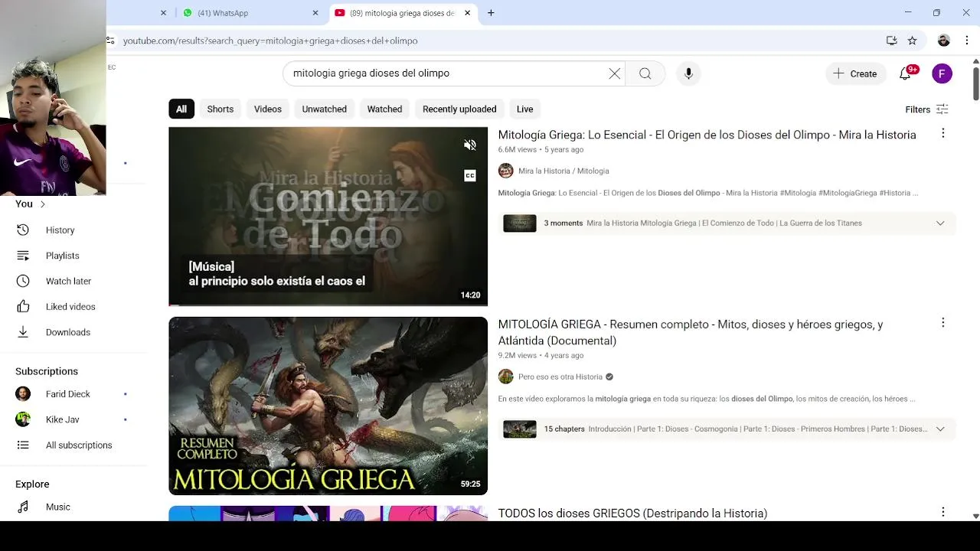This screenshot has width=980, height=551.
Task: Clear the search box with the X icon
Action: click(x=614, y=73)
